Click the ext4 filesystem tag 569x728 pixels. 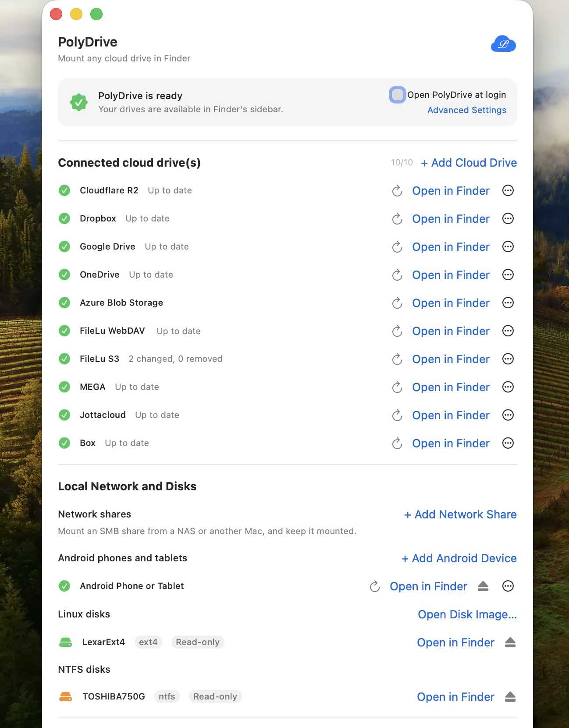coord(148,642)
